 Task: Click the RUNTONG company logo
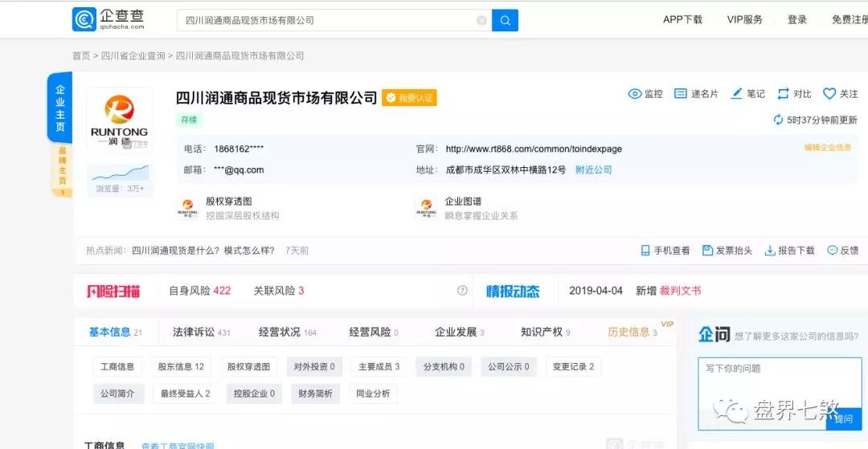point(119,120)
